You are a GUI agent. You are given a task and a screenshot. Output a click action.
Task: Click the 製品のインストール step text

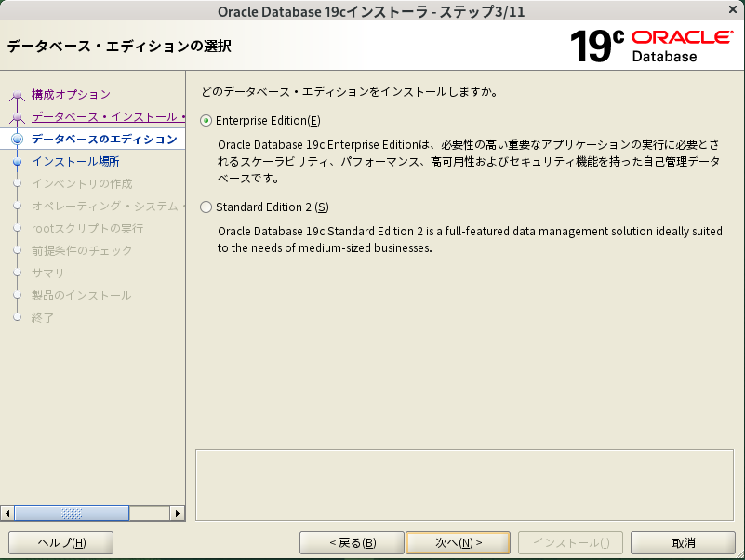[81, 296]
